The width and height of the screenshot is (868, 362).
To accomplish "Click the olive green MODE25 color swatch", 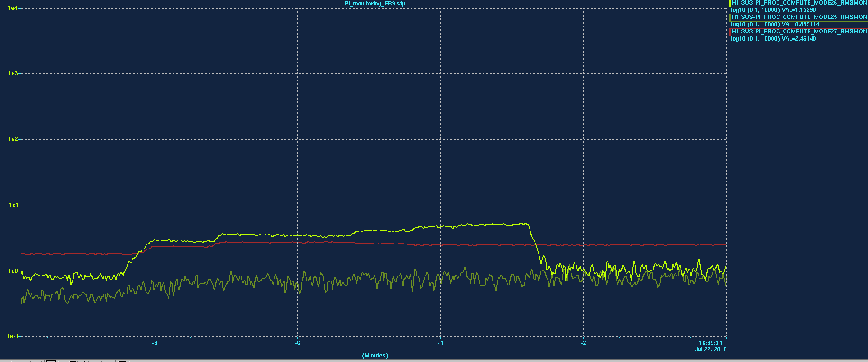I will (x=730, y=18).
